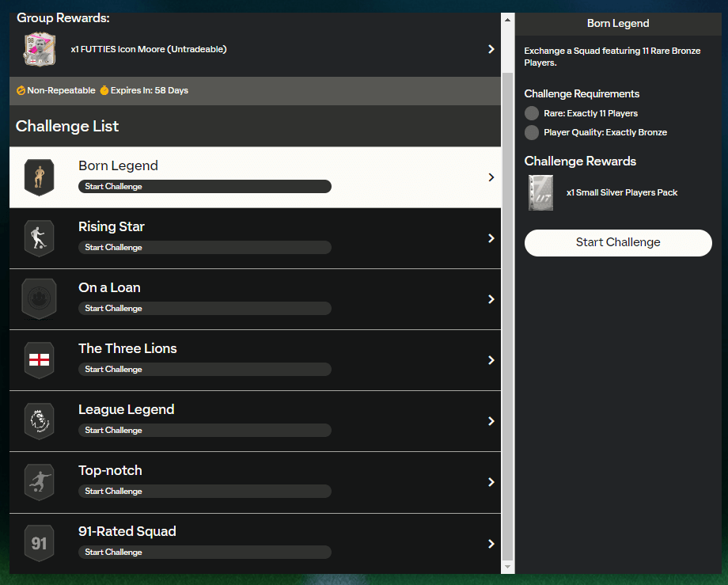This screenshot has height=585, width=728.
Task: Click the Rising Star player badge icon
Action: tap(38, 238)
